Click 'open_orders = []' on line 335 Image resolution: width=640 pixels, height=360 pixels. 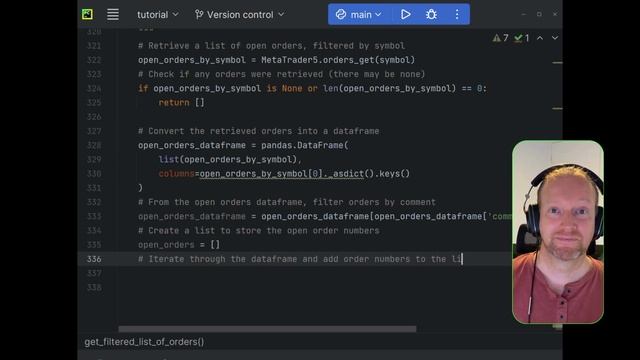179,245
